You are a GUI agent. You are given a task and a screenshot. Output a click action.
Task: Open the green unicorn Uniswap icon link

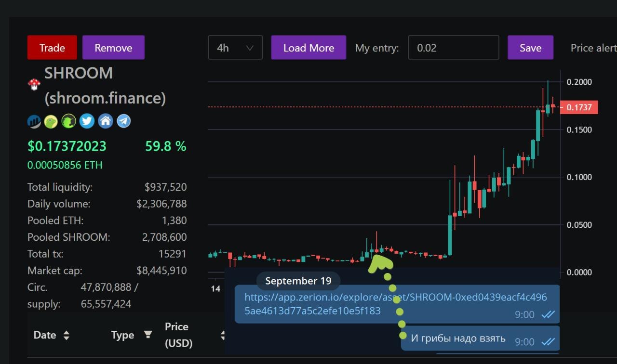(x=69, y=121)
